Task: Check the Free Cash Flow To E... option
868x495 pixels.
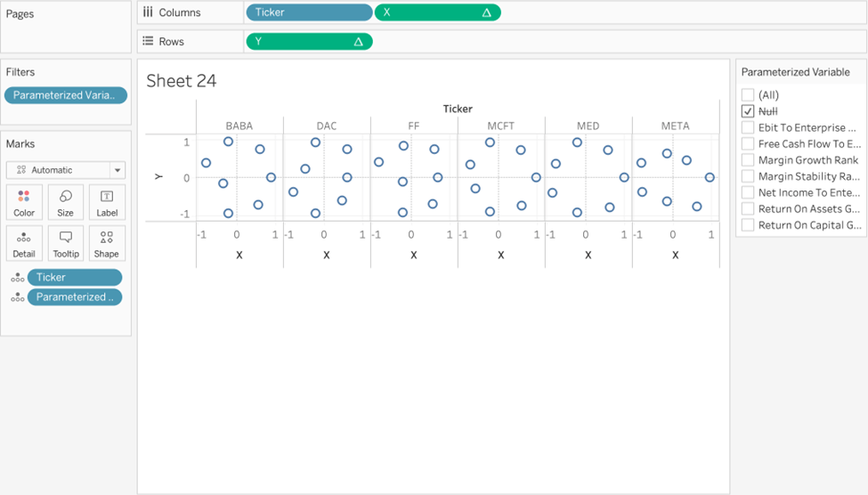Action: pyautogui.click(x=748, y=143)
